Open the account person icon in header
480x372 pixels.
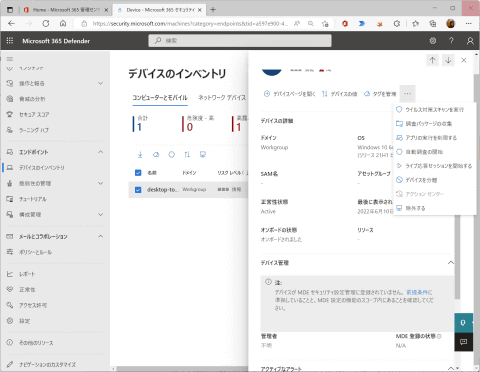click(x=470, y=41)
